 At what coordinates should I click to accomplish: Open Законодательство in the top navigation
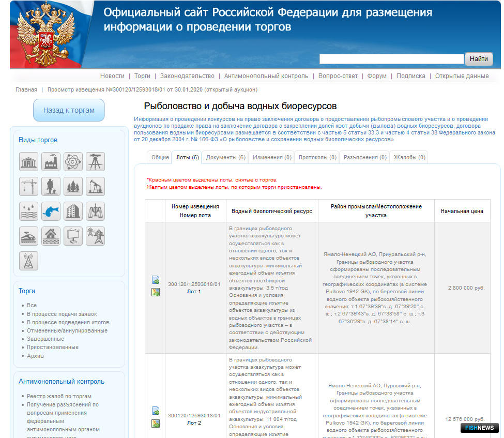187,76
